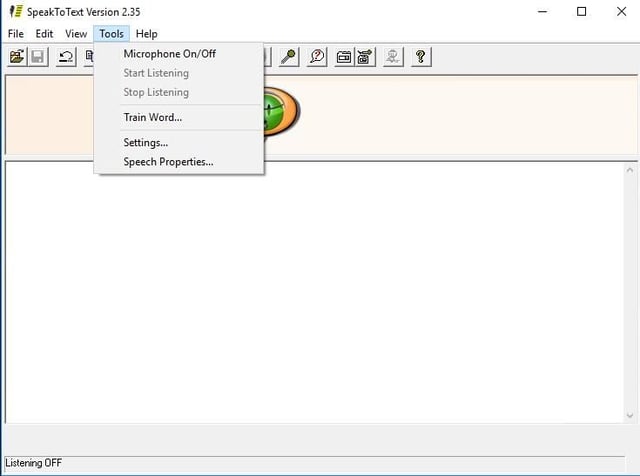Click the recorder box toolbar icon
Image resolution: width=640 pixels, height=476 pixels.
point(344,57)
